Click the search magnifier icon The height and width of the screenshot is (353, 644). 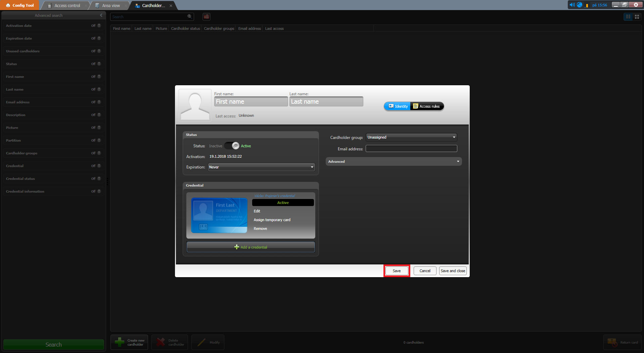coord(189,16)
